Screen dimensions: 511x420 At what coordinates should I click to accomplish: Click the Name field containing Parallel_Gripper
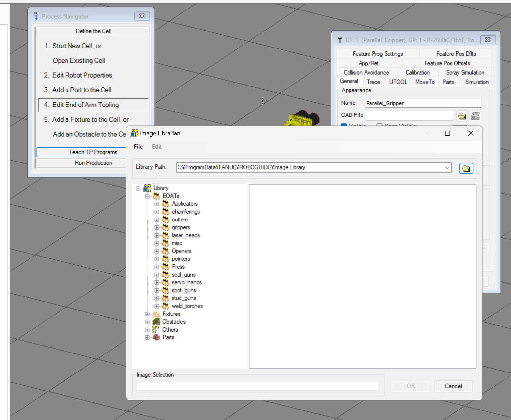pos(423,103)
